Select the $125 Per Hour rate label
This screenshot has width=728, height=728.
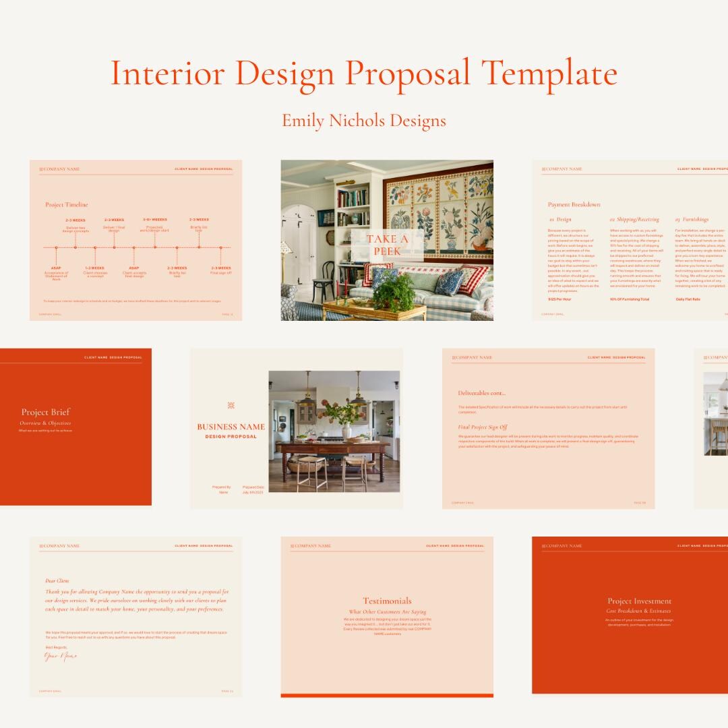click(559, 299)
